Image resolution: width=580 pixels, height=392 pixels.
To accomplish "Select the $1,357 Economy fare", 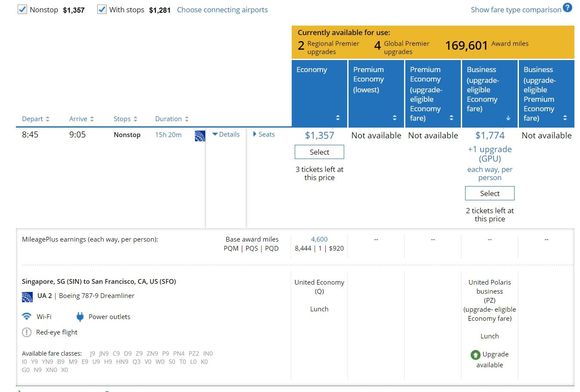I will 319,152.
